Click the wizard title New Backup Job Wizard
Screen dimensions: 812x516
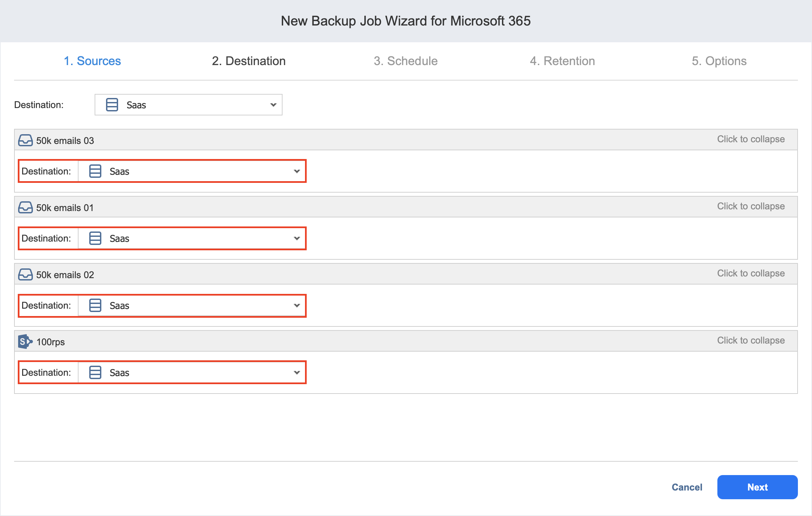tap(406, 21)
